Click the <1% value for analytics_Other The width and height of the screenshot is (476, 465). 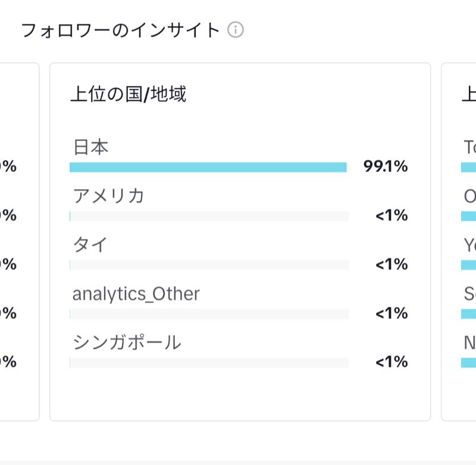click(x=392, y=313)
